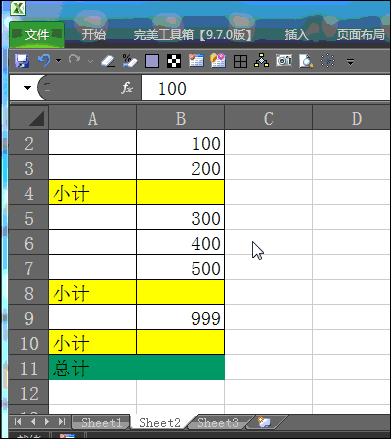
Task: Click the fx Insert Function button
Action: [x=127, y=88]
